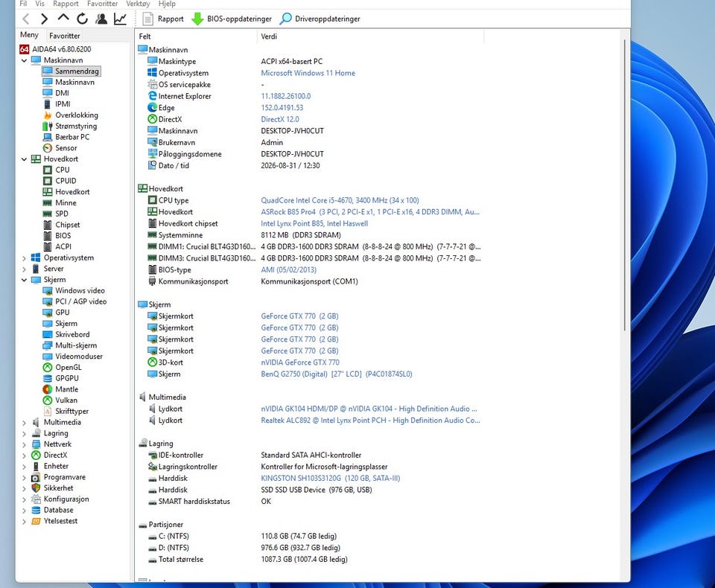This screenshot has width=715, height=588.
Task: Select the GPGPU icon in the tree
Action: click(x=48, y=378)
